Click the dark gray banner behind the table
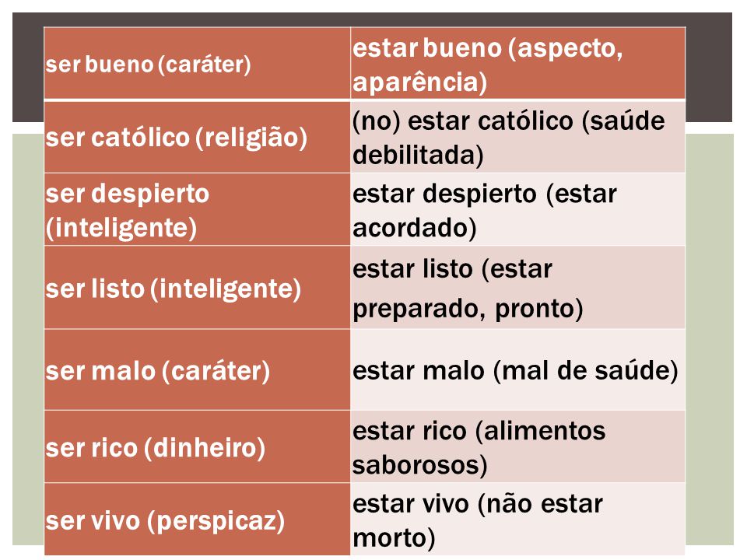 click(x=28, y=67)
